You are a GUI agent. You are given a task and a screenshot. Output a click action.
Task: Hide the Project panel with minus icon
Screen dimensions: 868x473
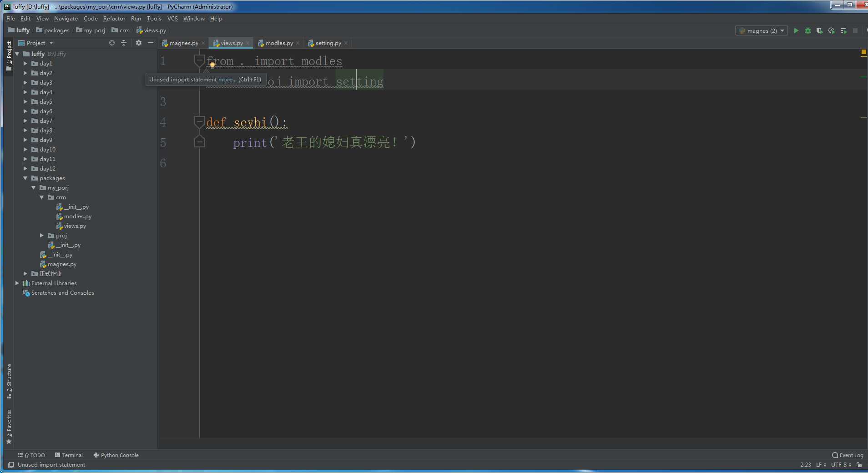pos(151,43)
